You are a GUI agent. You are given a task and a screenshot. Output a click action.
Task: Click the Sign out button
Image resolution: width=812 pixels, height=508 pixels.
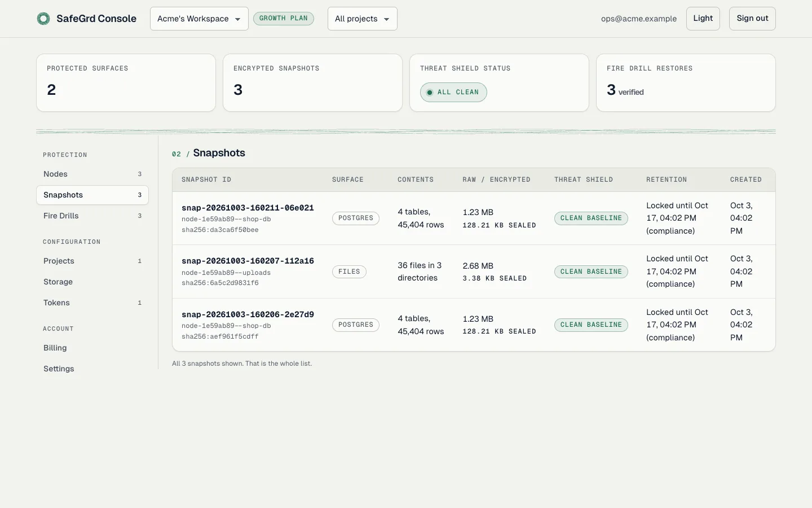pyautogui.click(x=752, y=19)
